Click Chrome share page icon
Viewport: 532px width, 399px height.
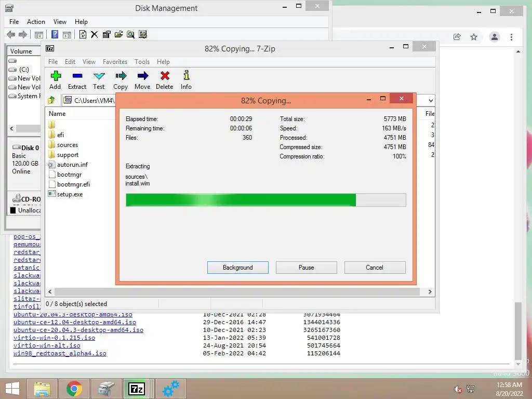tap(457, 37)
